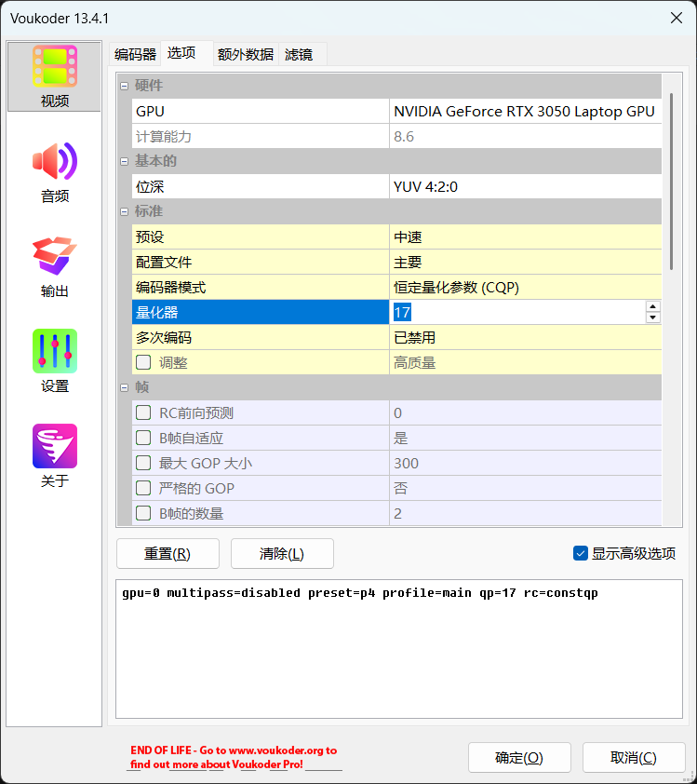Open the 音频 (Audio) section icon
Screen dimensions: 697x784
pos(55,172)
